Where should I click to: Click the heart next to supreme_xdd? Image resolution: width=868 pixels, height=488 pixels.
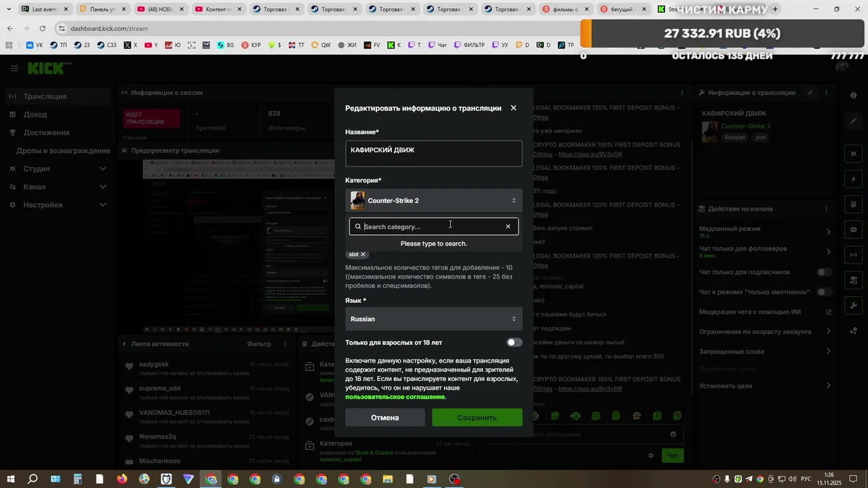(x=129, y=390)
